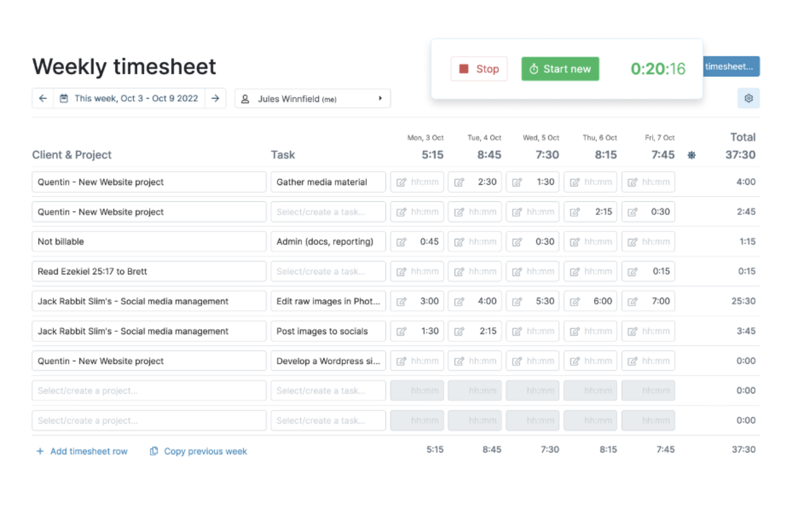Click edit icon beside 1:30 Post images Monday entry

[x=401, y=331]
